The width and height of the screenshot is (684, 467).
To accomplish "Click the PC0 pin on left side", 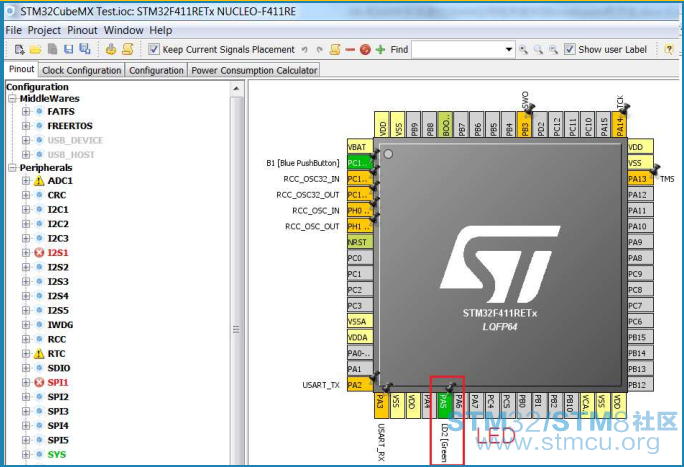I will [x=360, y=258].
